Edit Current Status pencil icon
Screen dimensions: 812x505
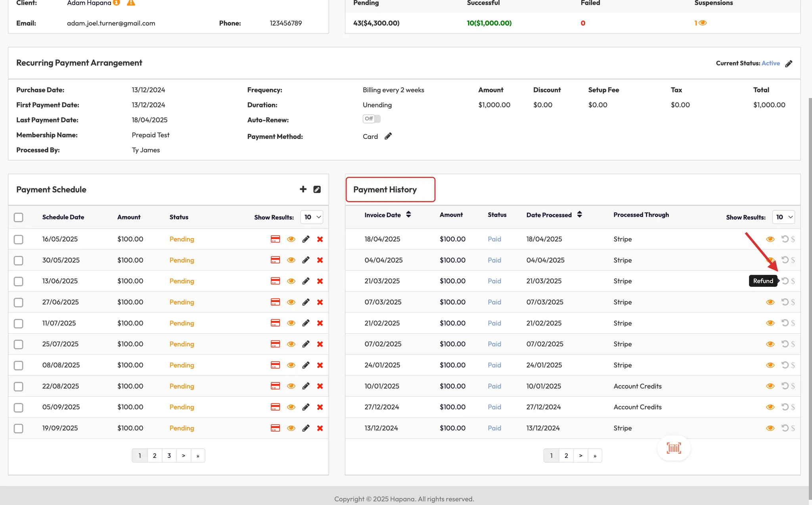point(789,63)
